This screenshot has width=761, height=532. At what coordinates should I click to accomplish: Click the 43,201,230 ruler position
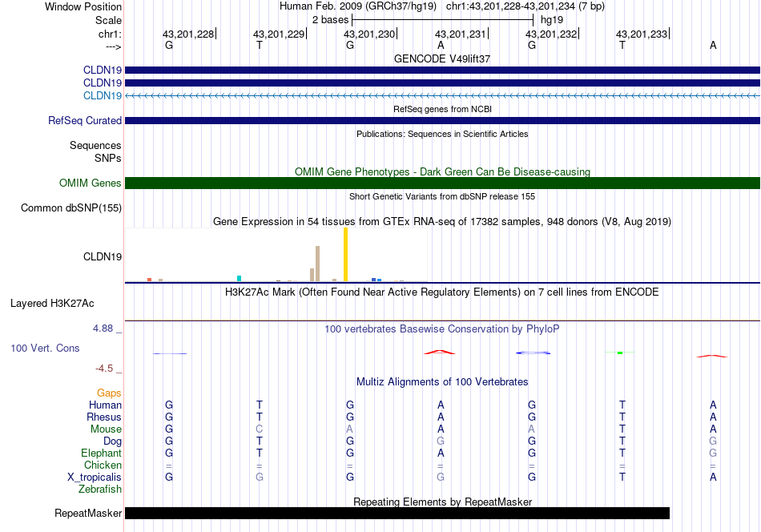[x=369, y=34]
